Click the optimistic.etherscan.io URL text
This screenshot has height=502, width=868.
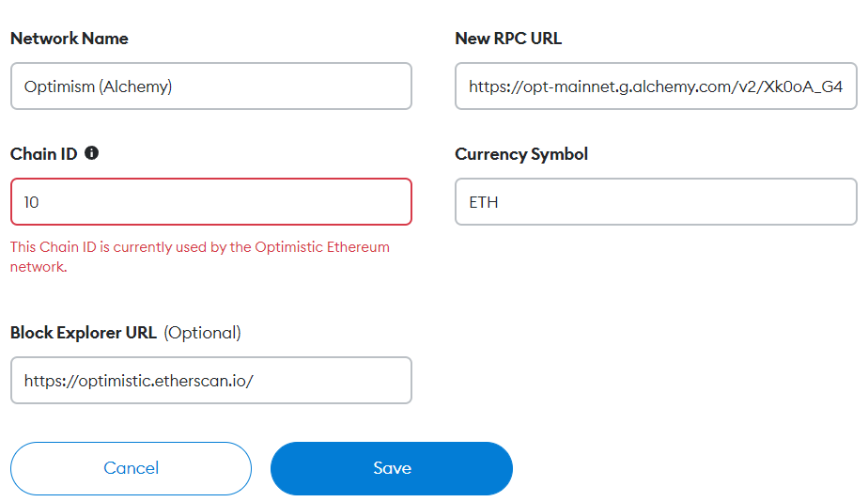[x=139, y=381]
